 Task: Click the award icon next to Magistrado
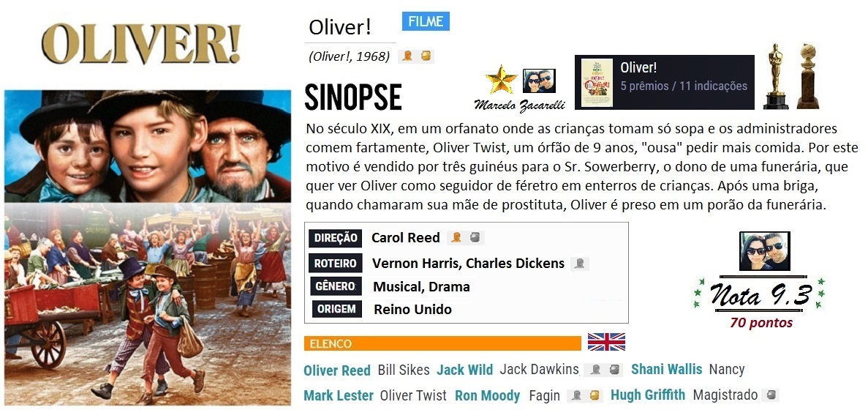pyautogui.click(x=770, y=395)
